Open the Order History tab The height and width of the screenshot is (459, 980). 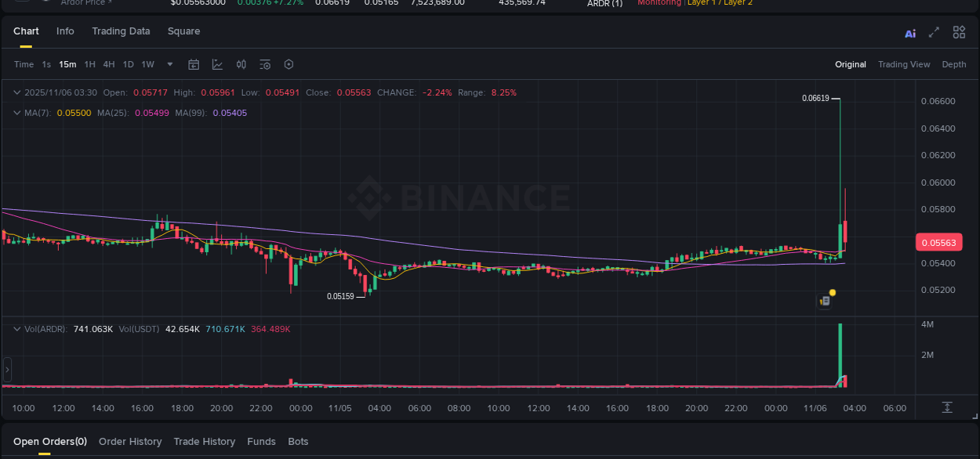click(130, 442)
